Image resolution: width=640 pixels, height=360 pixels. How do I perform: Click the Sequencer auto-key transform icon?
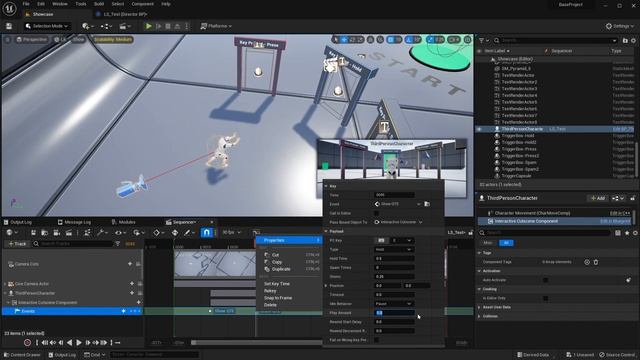(x=175, y=233)
